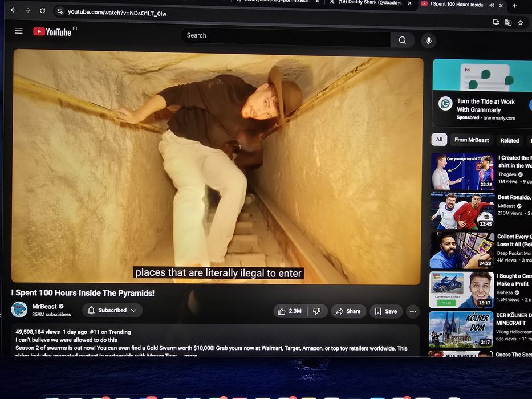Image resolution: width=532 pixels, height=399 pixels.
Task: Switch to the I Spent 100 Hours tab
Action: 456,5
